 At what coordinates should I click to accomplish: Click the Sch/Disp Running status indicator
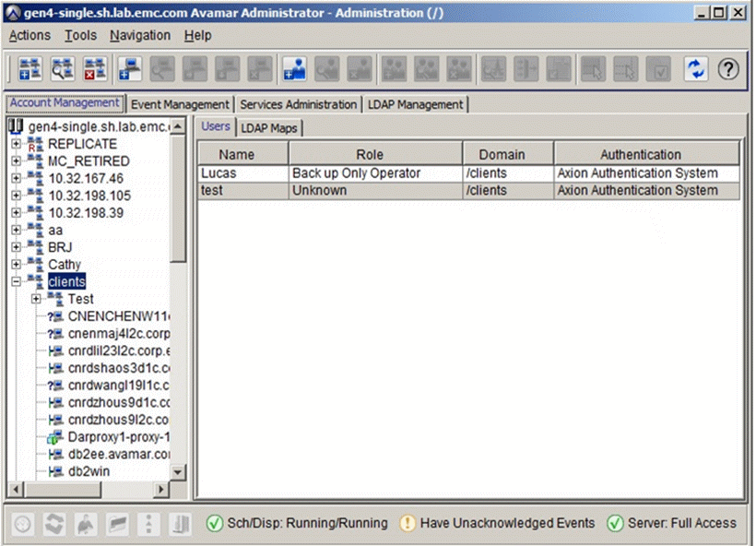point(297,523)
